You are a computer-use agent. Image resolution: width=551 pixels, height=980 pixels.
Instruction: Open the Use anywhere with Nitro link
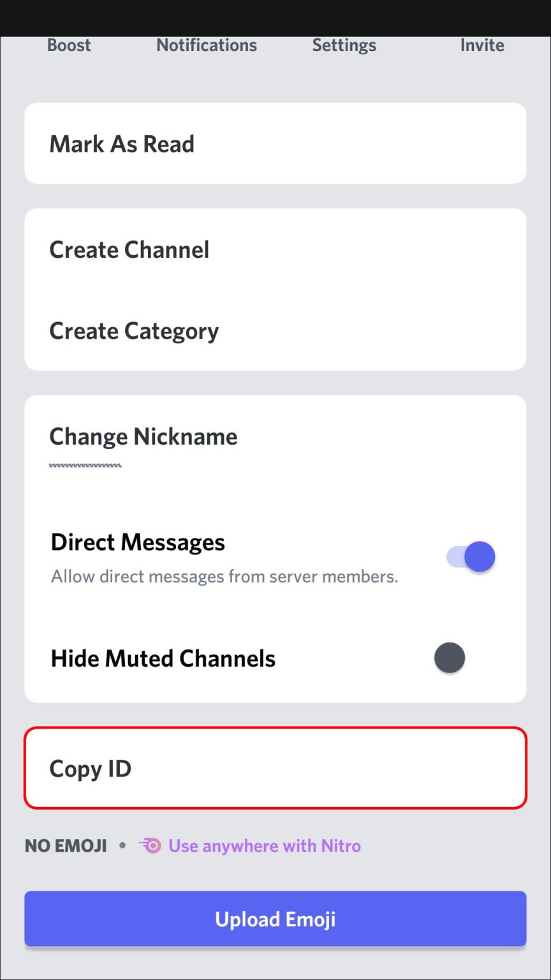[265, 846]
